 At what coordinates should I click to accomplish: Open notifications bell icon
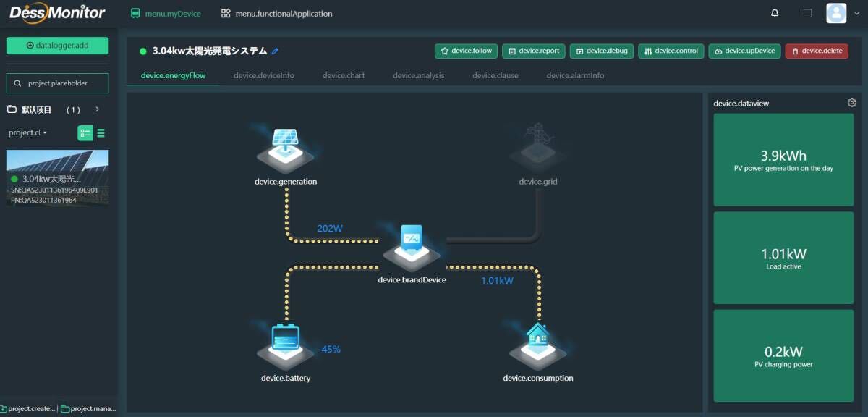[x=775, y=13]
